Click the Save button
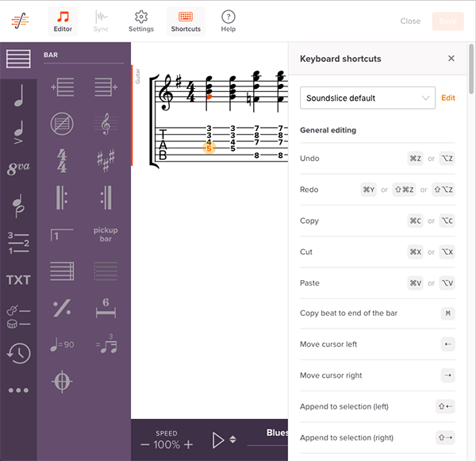The height and width of the screenshot is (461, 476). 447,21
